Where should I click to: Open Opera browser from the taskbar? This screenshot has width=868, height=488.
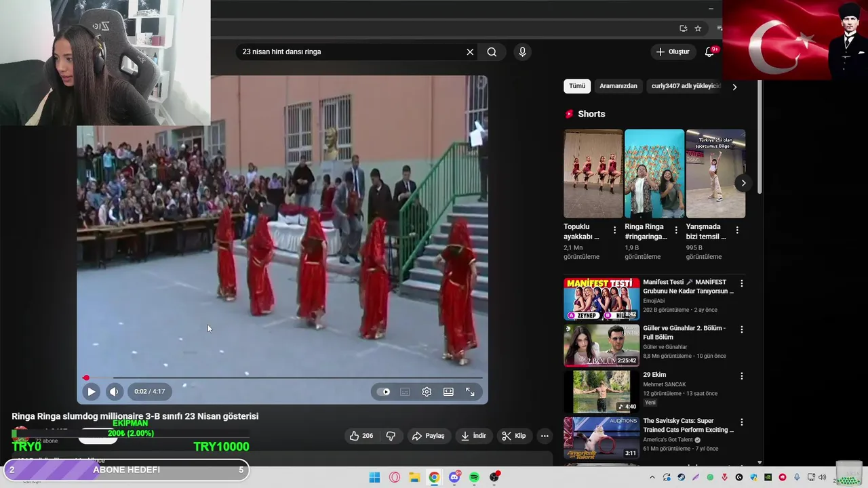pos(395,477)
